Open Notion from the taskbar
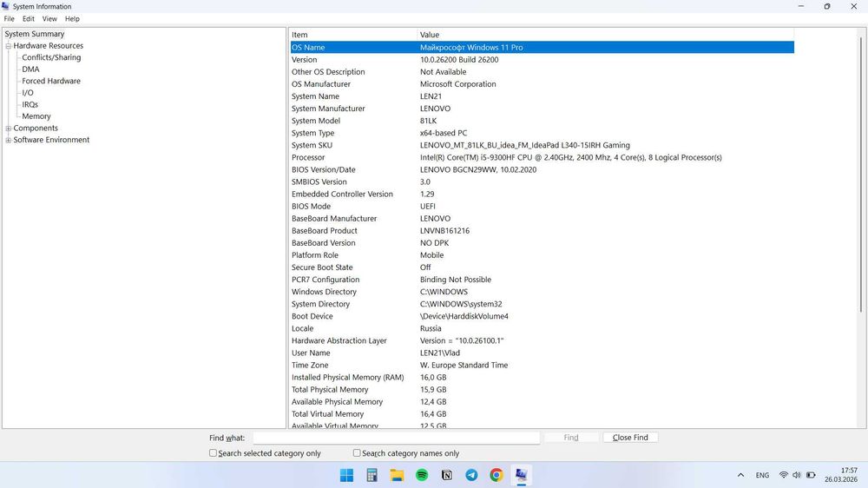 point(447,475)
